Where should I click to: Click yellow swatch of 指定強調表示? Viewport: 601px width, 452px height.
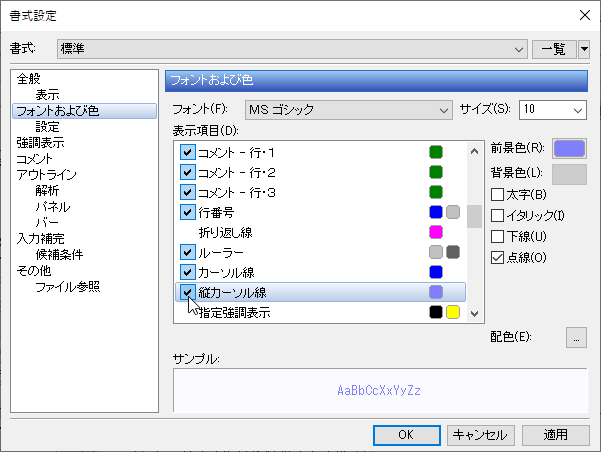(x=453, y=312)
